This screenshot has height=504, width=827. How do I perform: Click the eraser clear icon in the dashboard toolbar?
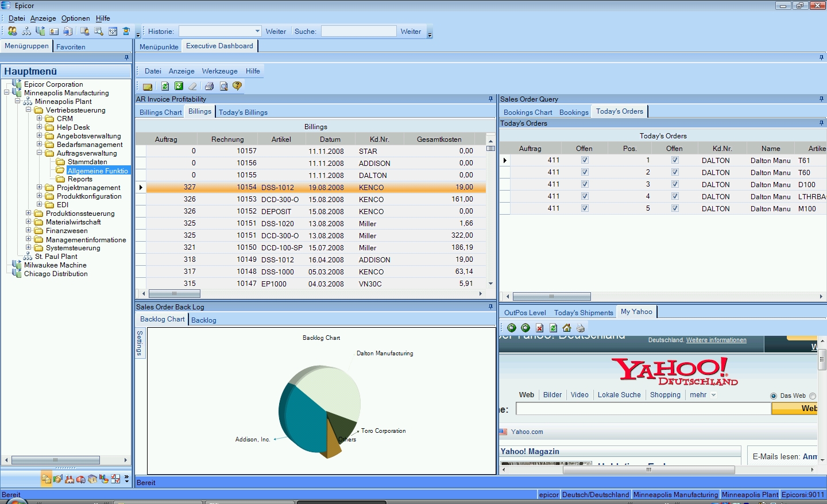pyautogui.click(x=193, y=86)
